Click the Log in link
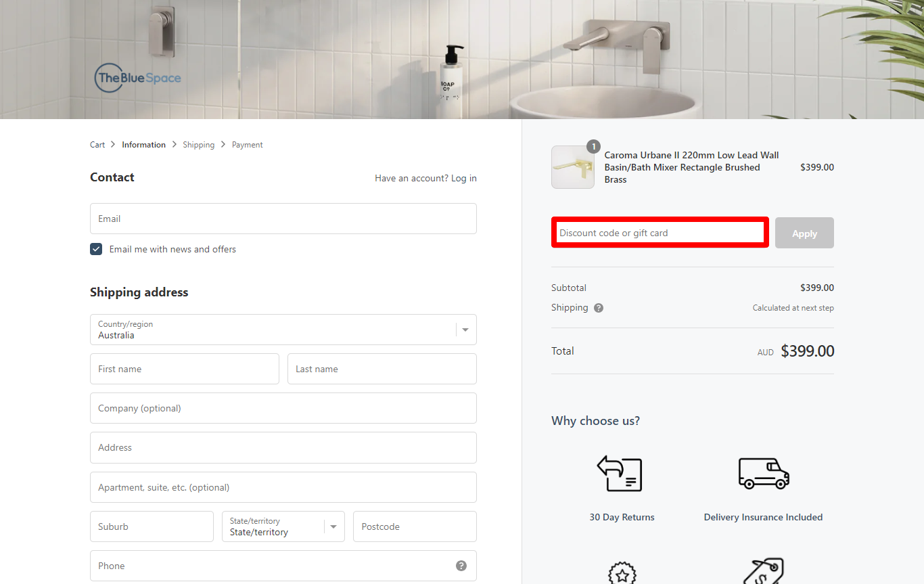The width and height of the screenshot is (924, 584). 464,178
